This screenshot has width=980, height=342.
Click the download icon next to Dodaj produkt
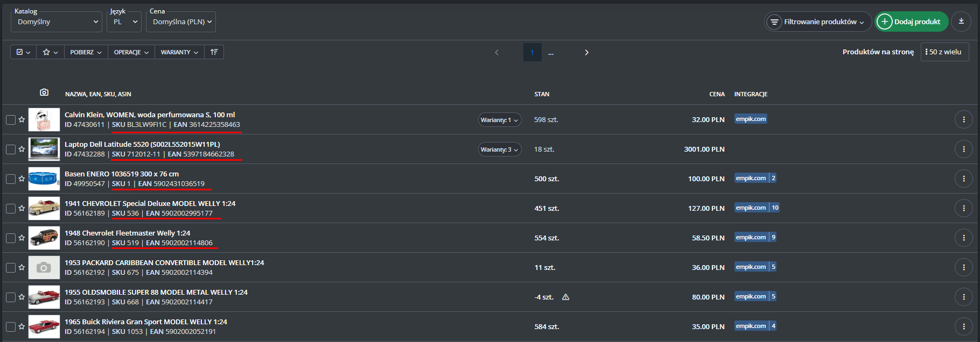(961, 22)
